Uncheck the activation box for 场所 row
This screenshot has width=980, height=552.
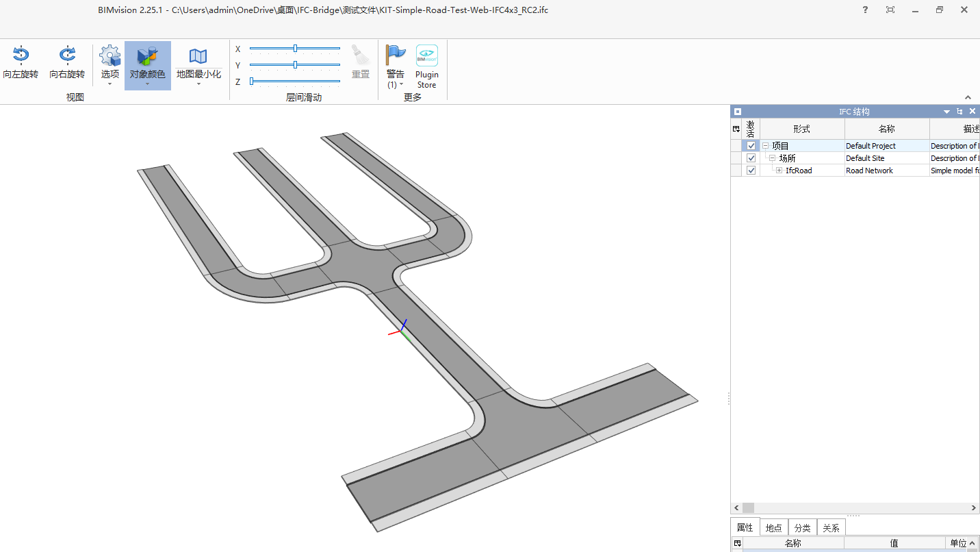pyautogui.click(x=751, y=158)
